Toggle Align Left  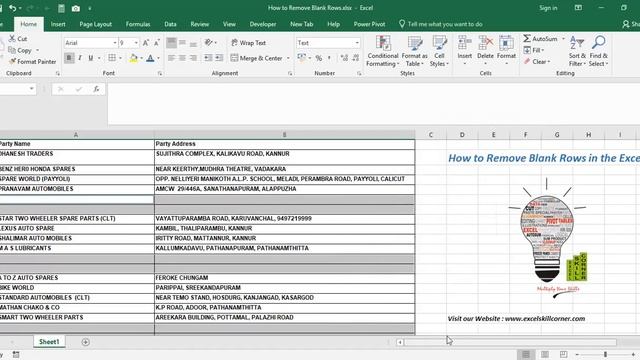171,58
